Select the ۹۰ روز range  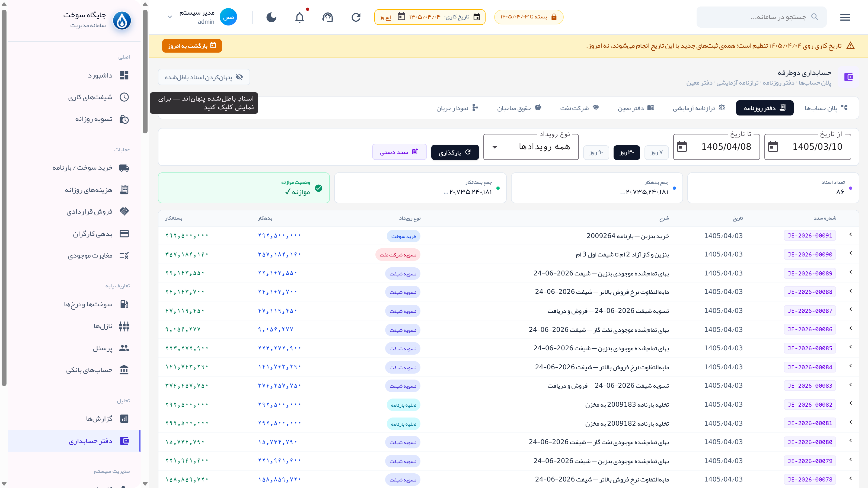[596, 153]
